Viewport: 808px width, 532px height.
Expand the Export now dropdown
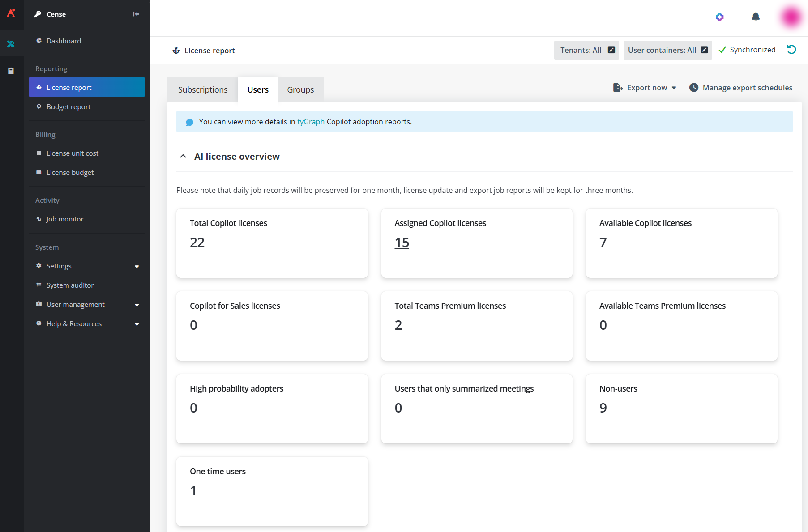645,88
